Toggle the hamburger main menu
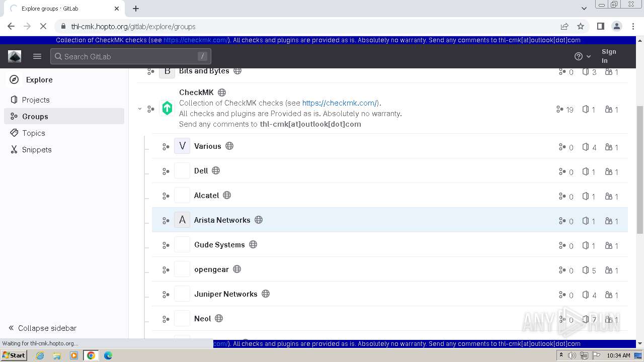The width and height of the screenshot is (644, 362). click(37, 56)
